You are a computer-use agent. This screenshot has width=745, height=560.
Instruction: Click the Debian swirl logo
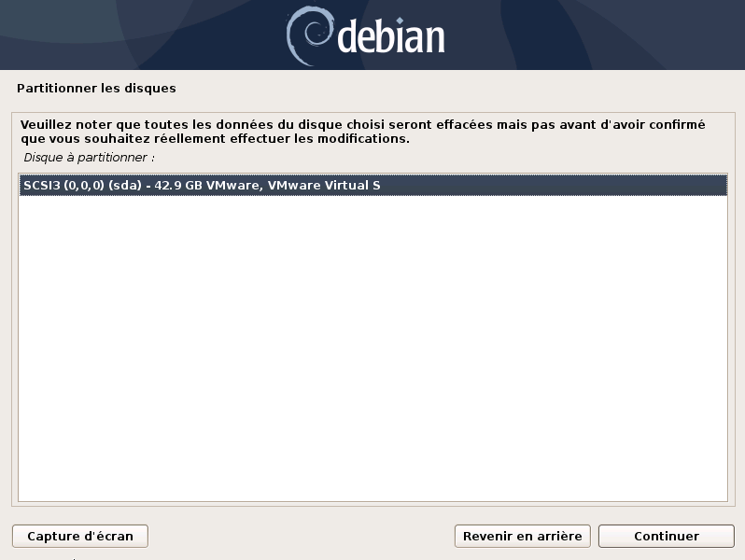click(308, 35)
